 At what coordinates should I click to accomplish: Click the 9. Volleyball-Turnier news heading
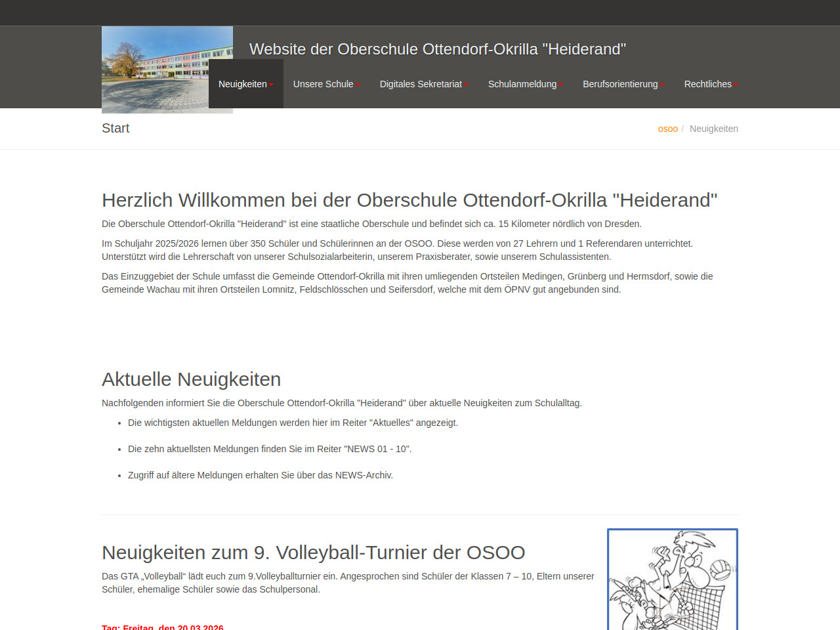coord(313,553)
